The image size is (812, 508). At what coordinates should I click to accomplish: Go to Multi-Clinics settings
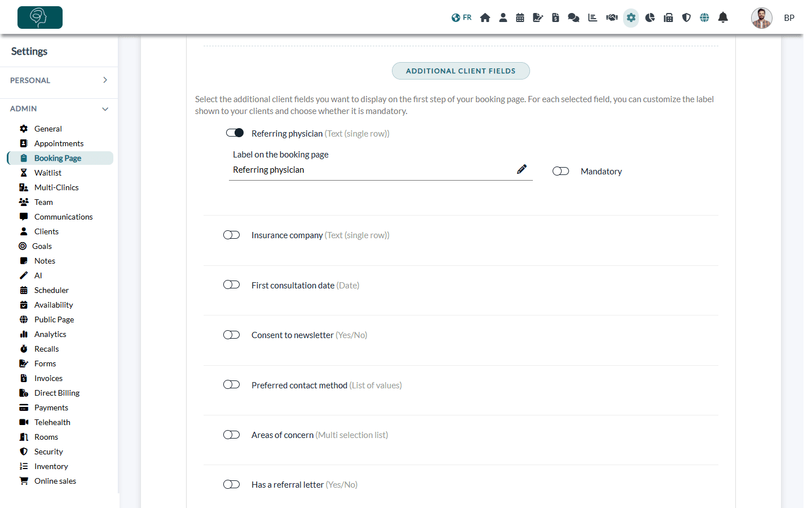tap(56, 187)
